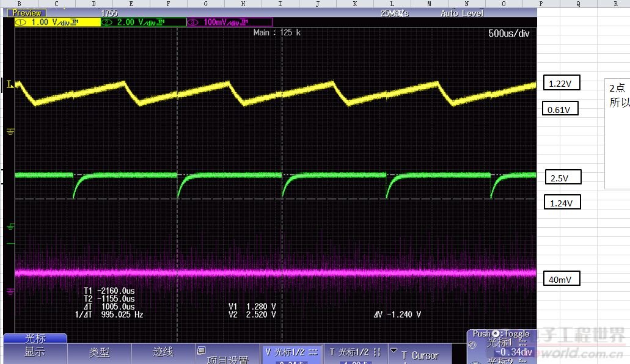Select the V 光标1/2 soft key
Screen dimensions: 630x364
(x=291, y=354)
